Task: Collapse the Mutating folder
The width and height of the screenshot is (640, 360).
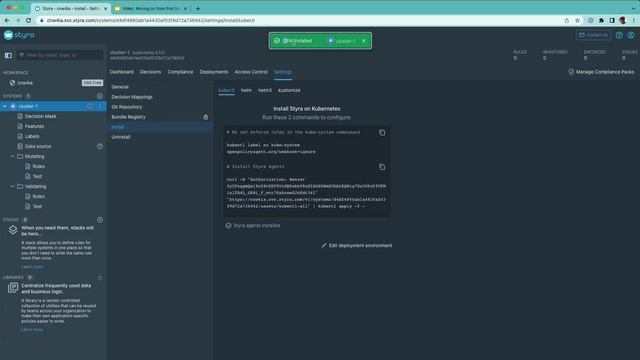Action: [12, 156]
